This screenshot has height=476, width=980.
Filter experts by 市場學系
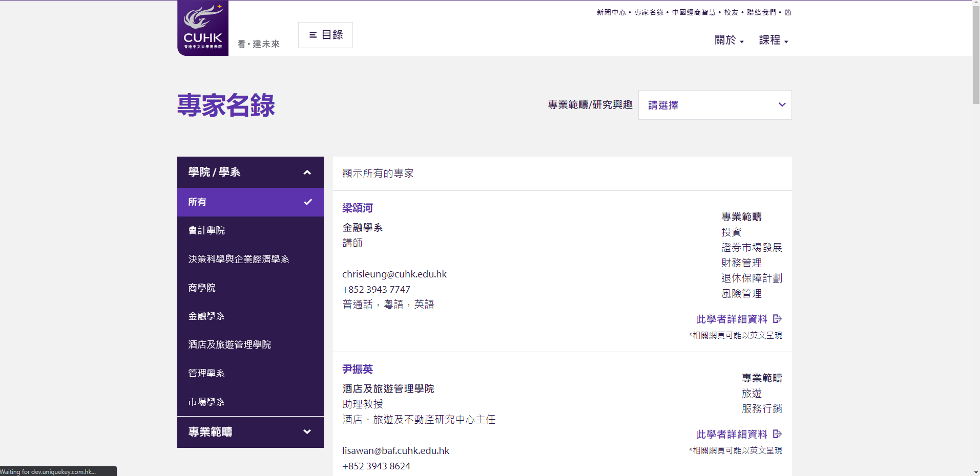tap(206, 402)
